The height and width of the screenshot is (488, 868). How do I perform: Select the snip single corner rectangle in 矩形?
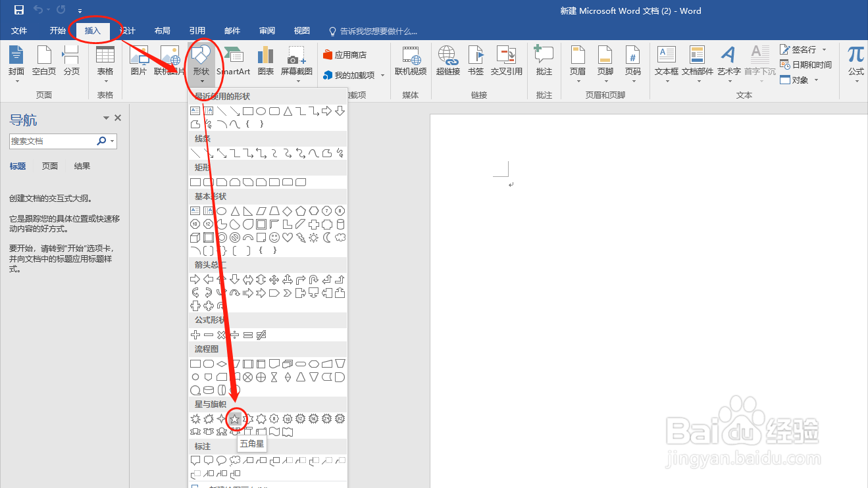(222, 182)
